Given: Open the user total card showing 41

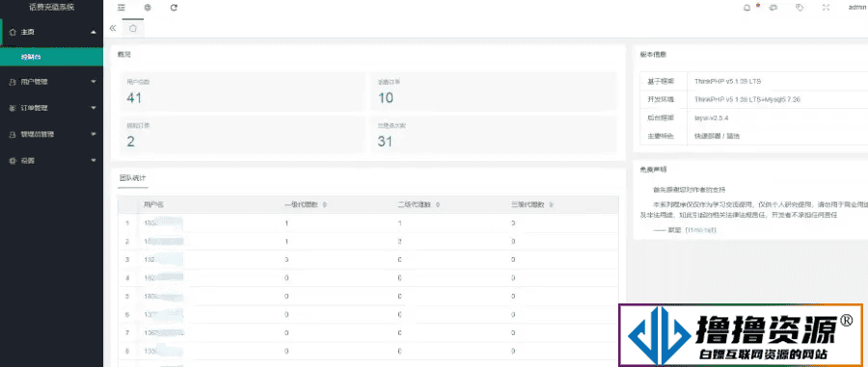Looking at the screenshot, I should [x=242, y=92].
